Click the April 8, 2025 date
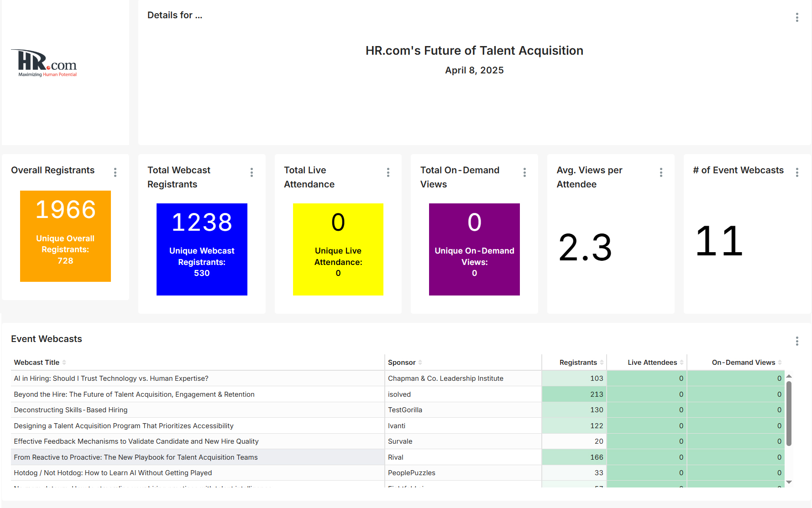812x508 pixels. click(x=474, y=70)
